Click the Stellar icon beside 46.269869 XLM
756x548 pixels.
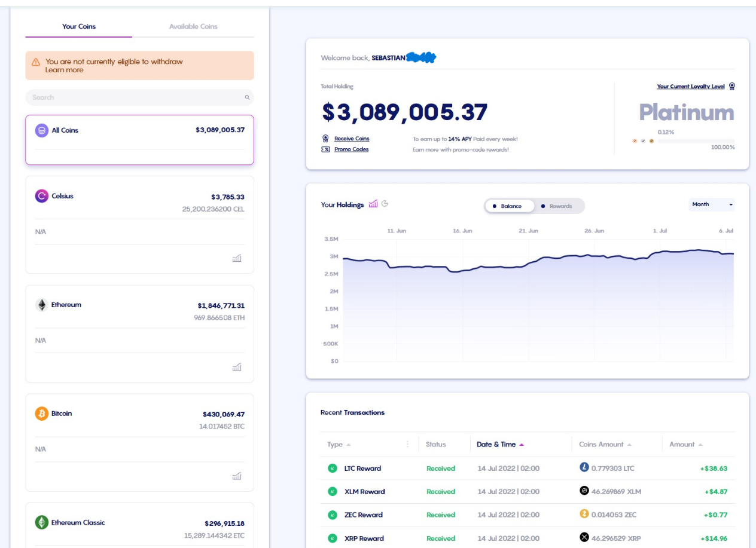(584, 491)
